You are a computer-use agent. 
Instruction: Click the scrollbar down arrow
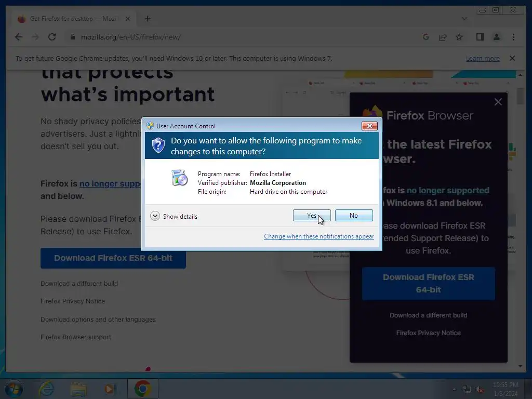[520, 366]
